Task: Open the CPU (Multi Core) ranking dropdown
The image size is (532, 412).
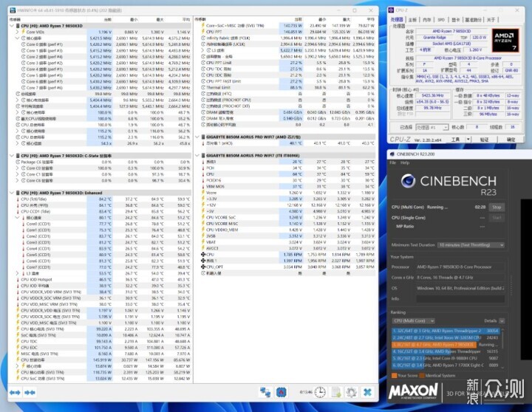Action: 413,320
